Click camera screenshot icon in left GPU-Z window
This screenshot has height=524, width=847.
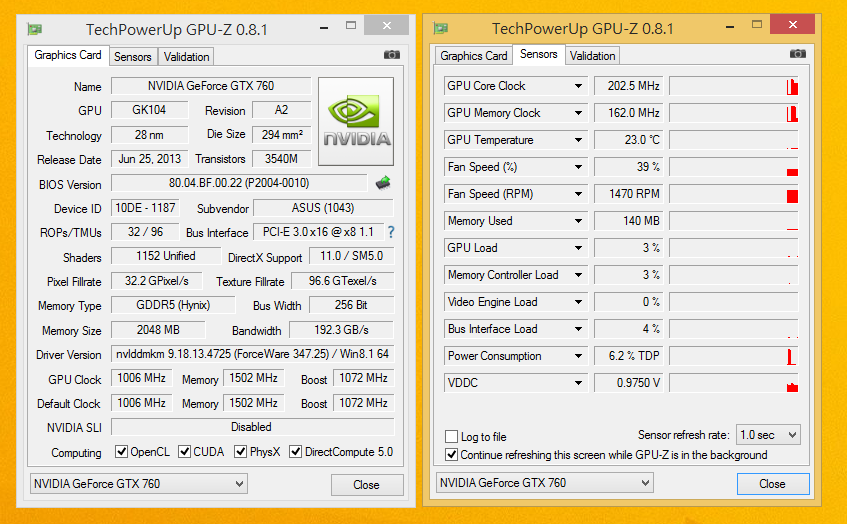[x=392, y=55]
